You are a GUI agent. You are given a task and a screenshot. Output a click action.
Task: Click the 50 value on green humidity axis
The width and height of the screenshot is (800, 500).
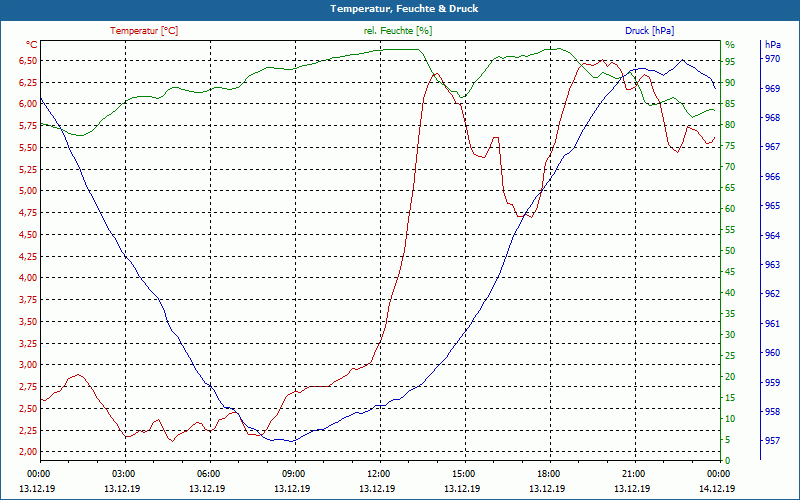pos(730,251)
